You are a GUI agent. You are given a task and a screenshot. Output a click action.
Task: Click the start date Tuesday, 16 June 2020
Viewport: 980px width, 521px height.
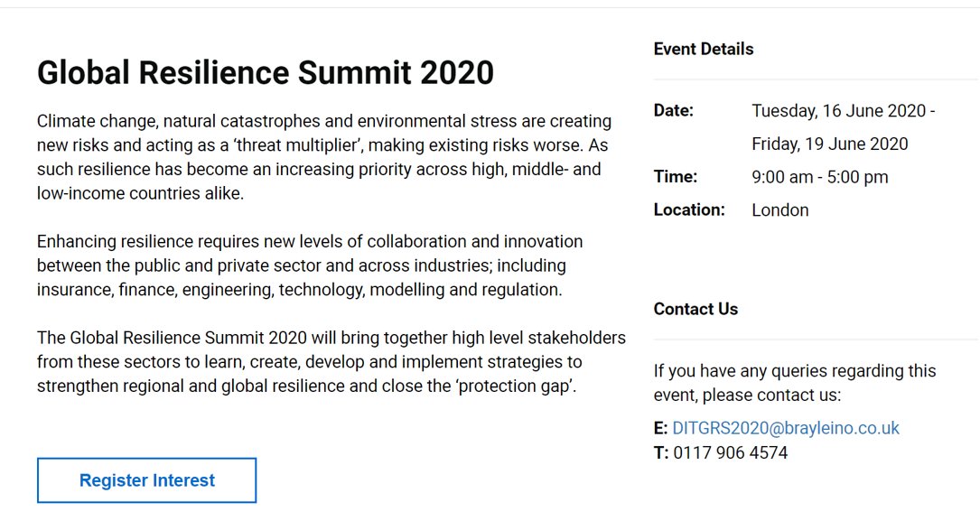coord(839,111)
